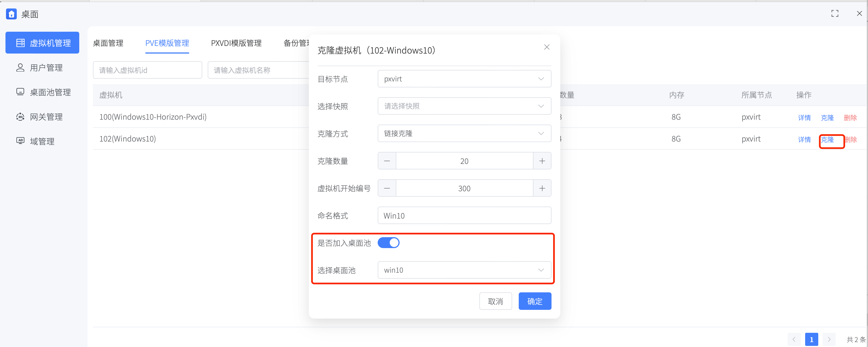
Task: Go to the next page arrow
Action: [x=829, y=339]
